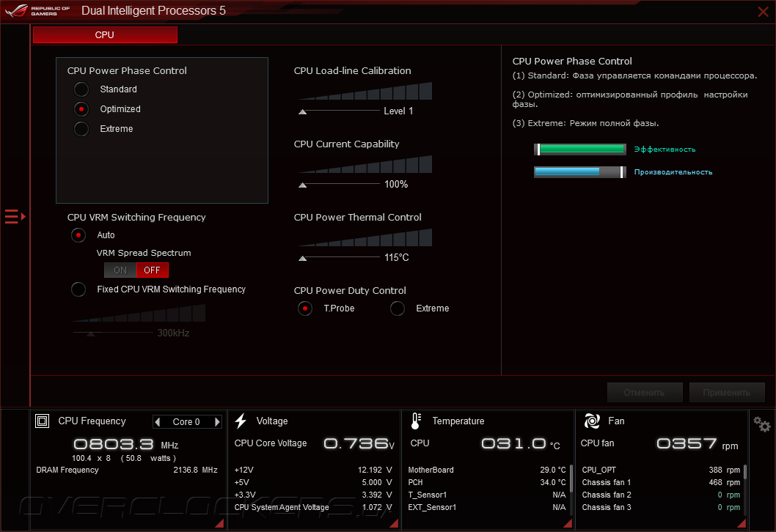
Task: Click the +12V voltage row
Action: point(313,470)
